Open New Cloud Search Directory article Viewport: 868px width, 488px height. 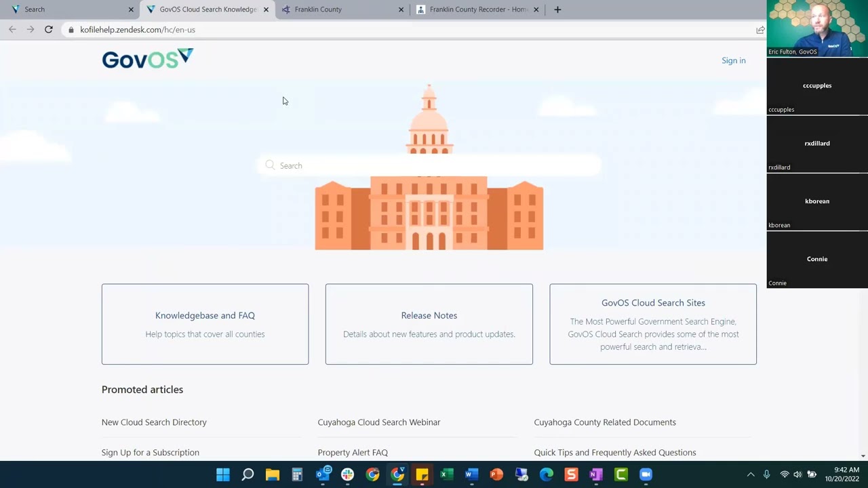(x=154, y=422)
